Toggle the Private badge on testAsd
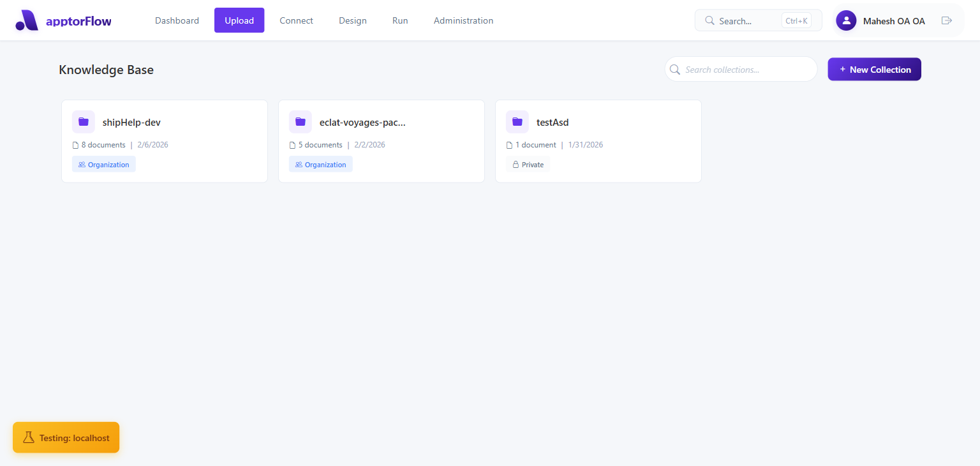This screenshot has height=466, width=980. tap(528, 164)
